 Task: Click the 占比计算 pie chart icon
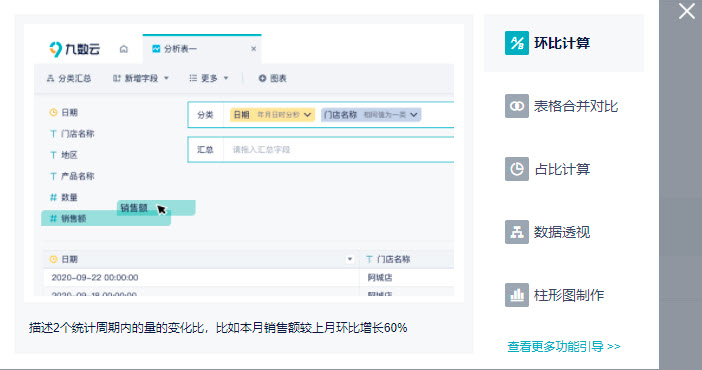coord(517,169)
